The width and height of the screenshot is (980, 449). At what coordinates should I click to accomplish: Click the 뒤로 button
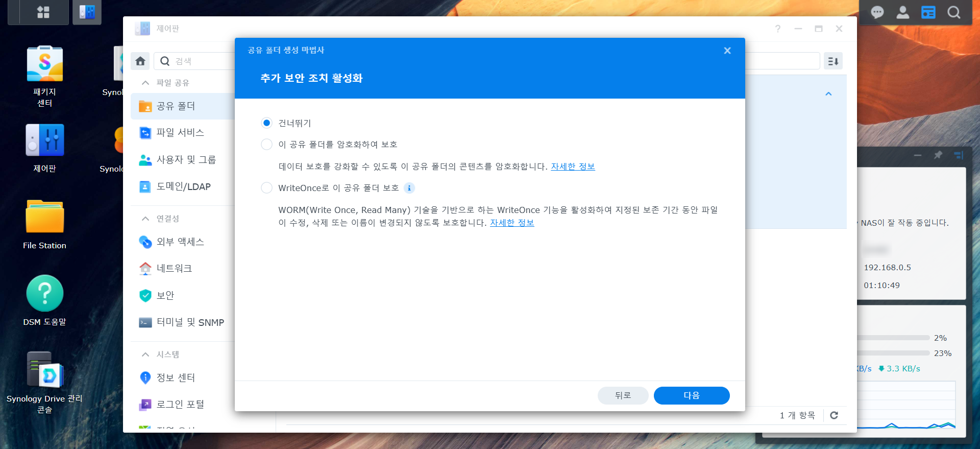(623, 395)
